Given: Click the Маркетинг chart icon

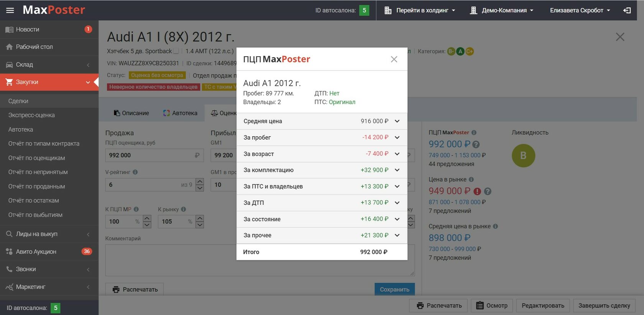Looking at the screenshot, I should pyautogui.click(x=9, y=287).
